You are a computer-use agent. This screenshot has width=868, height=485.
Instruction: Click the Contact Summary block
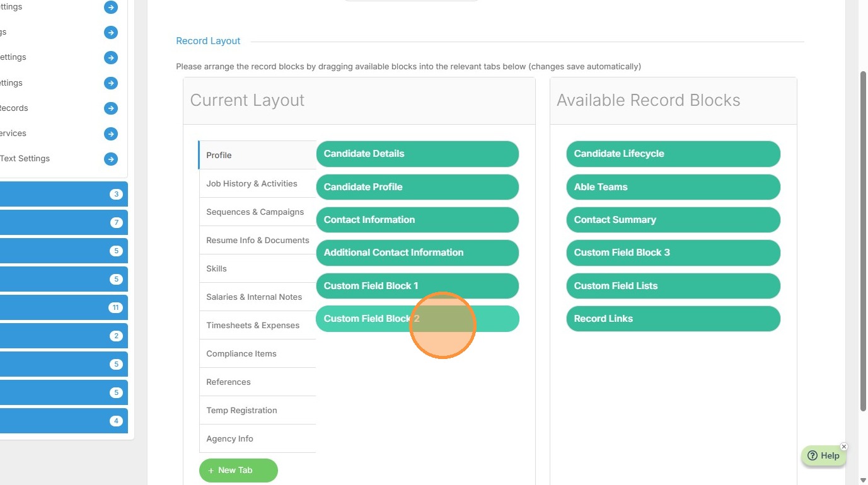pos(673,220)
